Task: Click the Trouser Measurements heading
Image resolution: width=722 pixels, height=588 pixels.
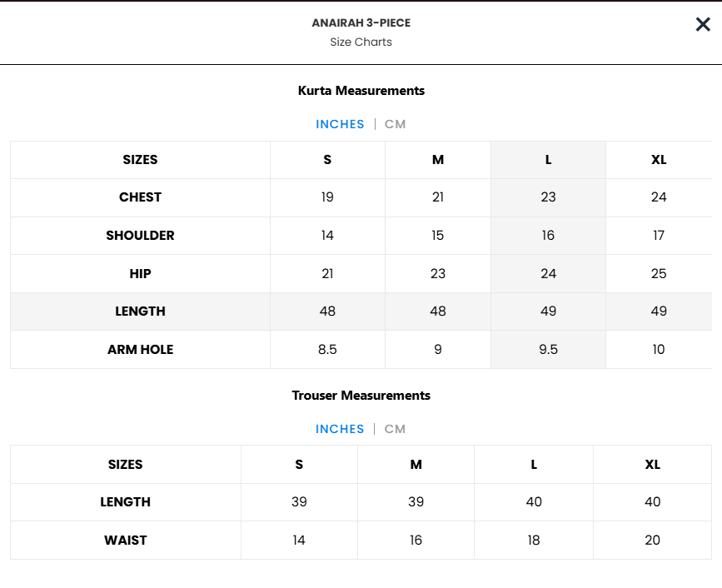Action: point(361,396)
